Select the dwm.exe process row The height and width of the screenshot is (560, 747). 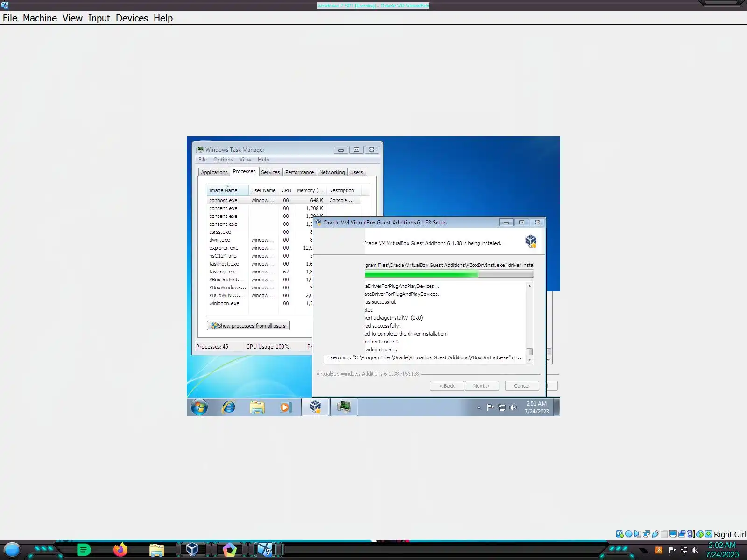point(259,240)
